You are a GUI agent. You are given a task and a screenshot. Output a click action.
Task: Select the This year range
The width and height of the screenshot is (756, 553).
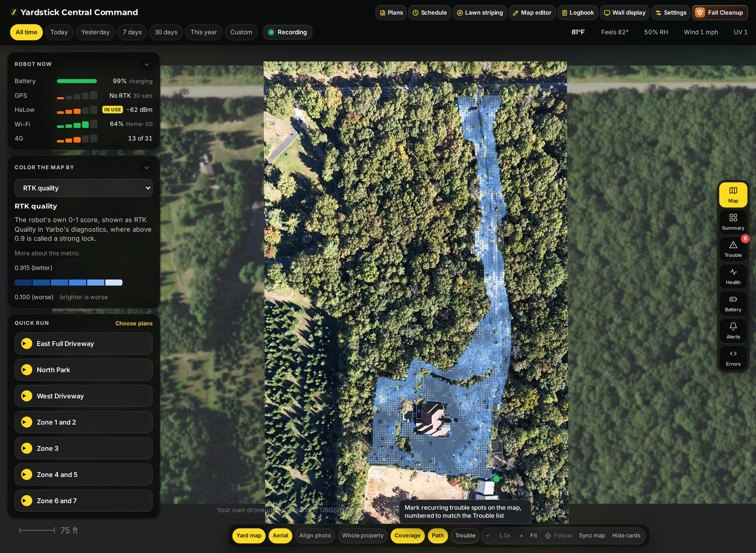pyautogui.click(x=204, y=32)
